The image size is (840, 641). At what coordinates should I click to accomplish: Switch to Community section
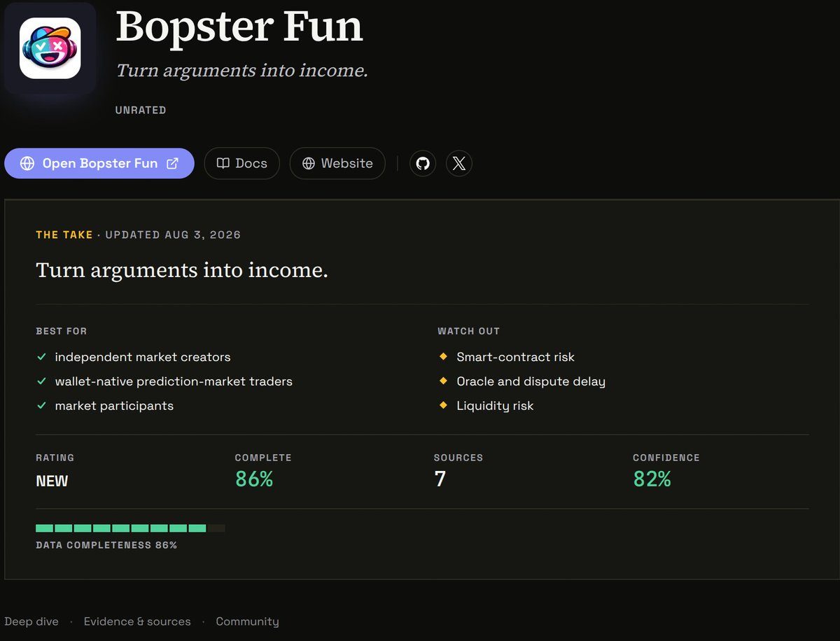tap(247, 621)
